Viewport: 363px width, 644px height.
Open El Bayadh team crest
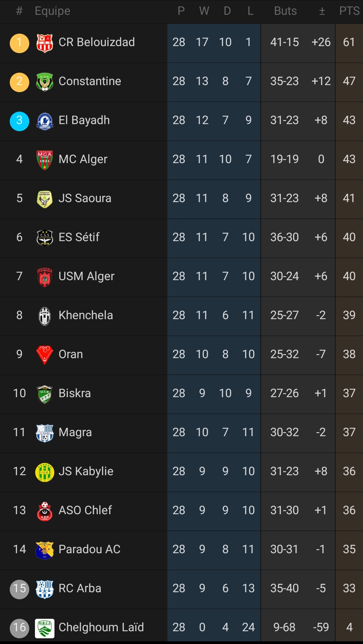point(45,121)
